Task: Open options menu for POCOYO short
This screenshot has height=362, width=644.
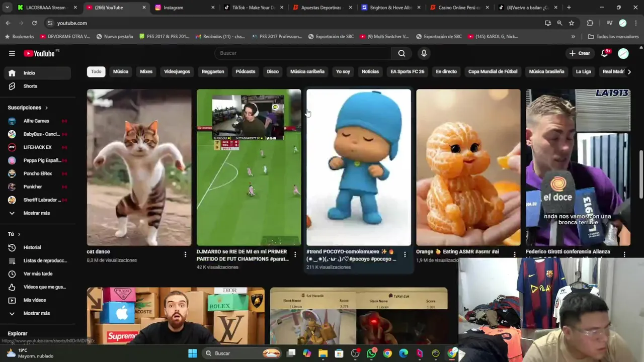Action: (405, 254)
